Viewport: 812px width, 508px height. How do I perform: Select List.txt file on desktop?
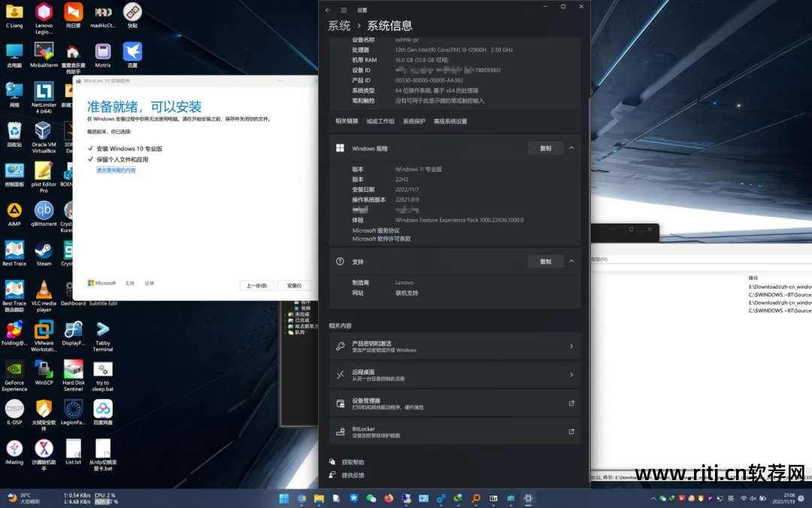[x=73, y=452]
